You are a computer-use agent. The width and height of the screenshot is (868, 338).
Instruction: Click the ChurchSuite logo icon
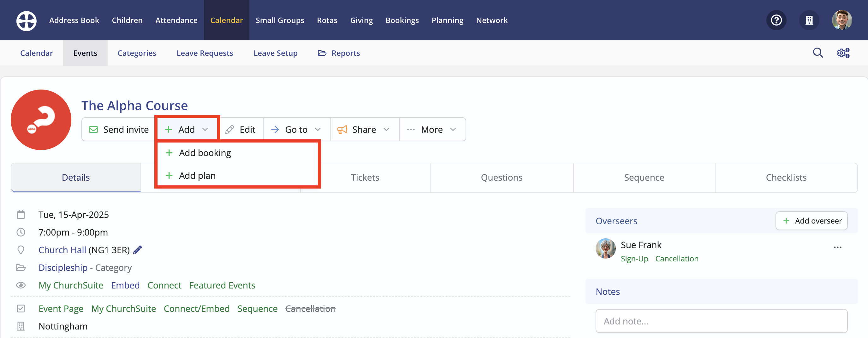pos(26,20)
